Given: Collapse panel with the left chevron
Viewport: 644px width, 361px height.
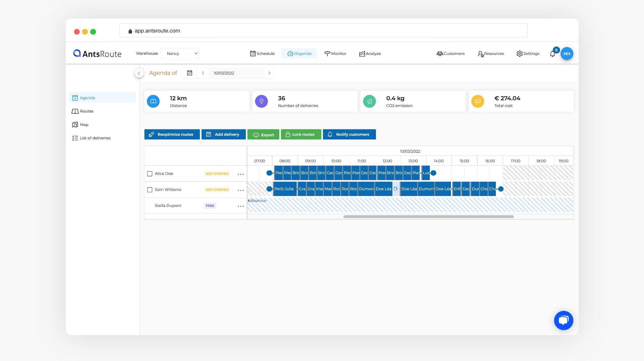Looking at the screenshot, I should click(139, 73).
